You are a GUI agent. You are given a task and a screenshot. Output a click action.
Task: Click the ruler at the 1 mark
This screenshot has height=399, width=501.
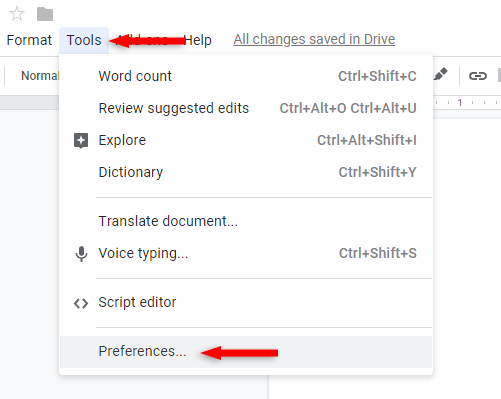[460, 103]
